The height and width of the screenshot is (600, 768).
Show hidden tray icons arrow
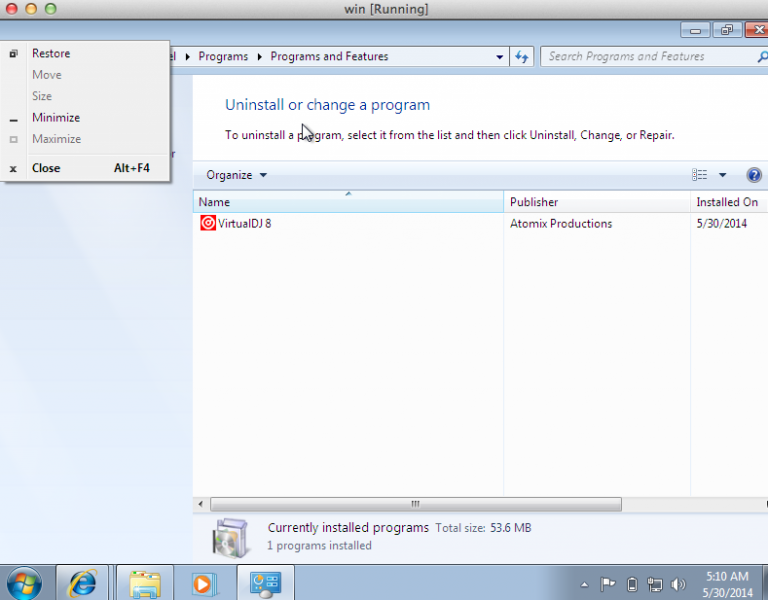point(584,584)
